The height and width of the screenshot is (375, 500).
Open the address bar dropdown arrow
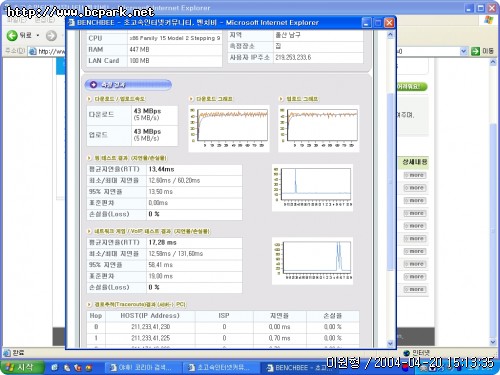tap(463, 51)
